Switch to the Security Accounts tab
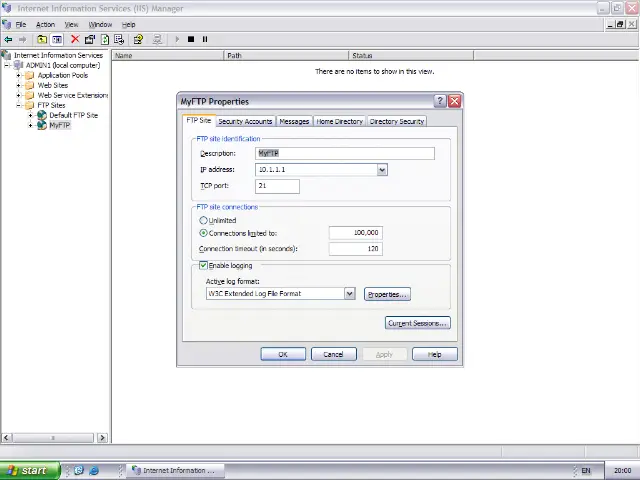 [x=245, y=121]
